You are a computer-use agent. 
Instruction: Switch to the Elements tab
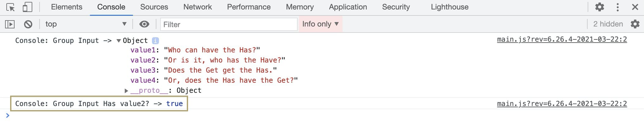coord(66,7)
